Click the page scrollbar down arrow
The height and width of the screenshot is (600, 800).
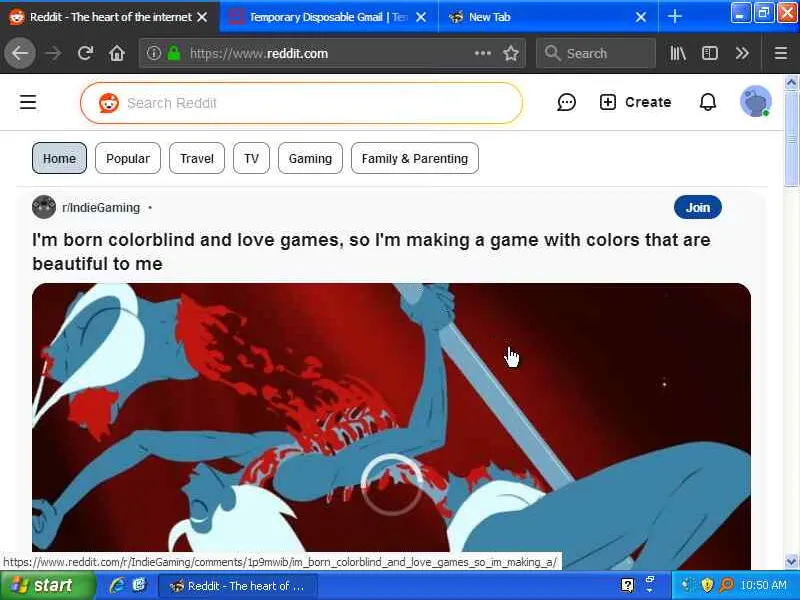pyautogui.click(x=791, y=561)
